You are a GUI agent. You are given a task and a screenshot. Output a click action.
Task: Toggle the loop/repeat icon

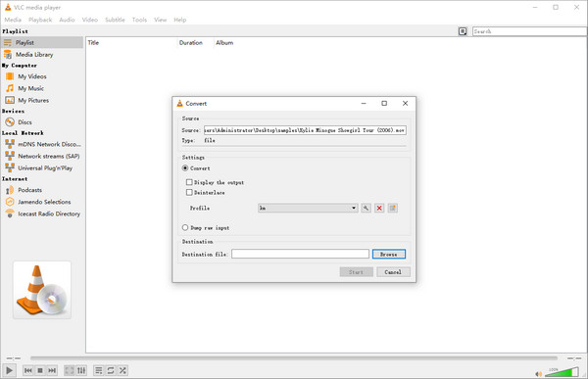(x=111, y=370)
